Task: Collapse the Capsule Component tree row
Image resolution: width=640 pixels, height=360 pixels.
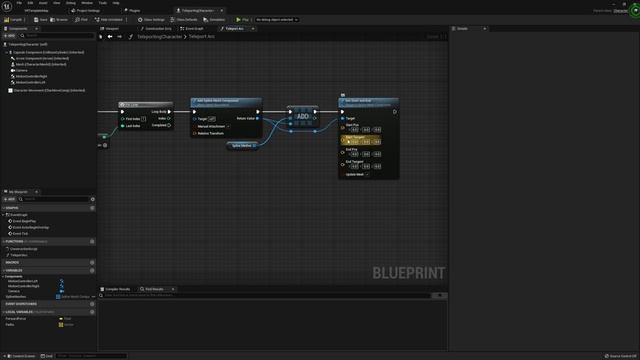Action: click(7, 52)
